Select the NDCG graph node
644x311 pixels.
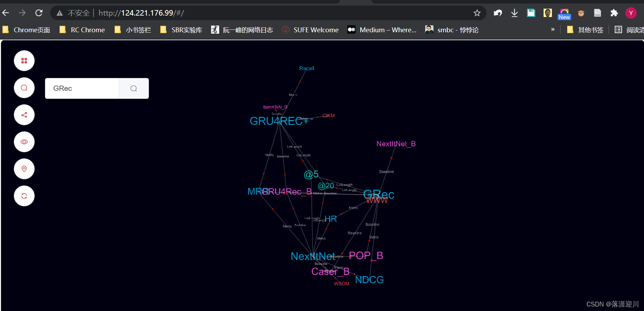coord(369,280)
